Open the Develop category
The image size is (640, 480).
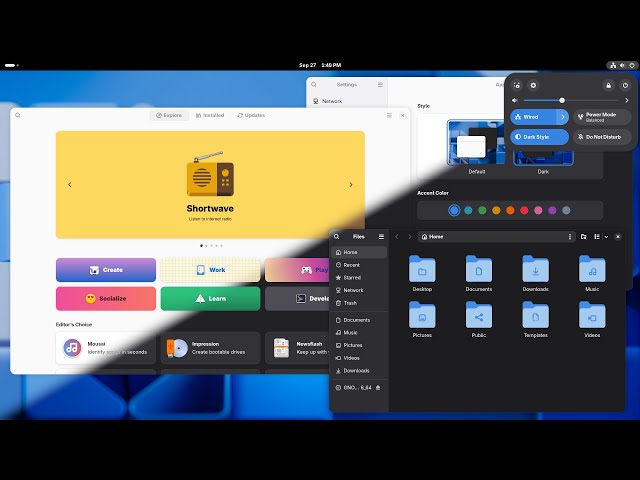point(297,298)
